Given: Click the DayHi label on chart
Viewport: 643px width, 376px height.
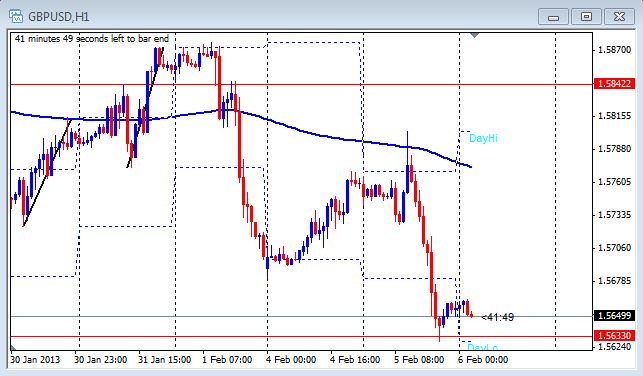Looking at the screenshot, I should click(483, 138).
